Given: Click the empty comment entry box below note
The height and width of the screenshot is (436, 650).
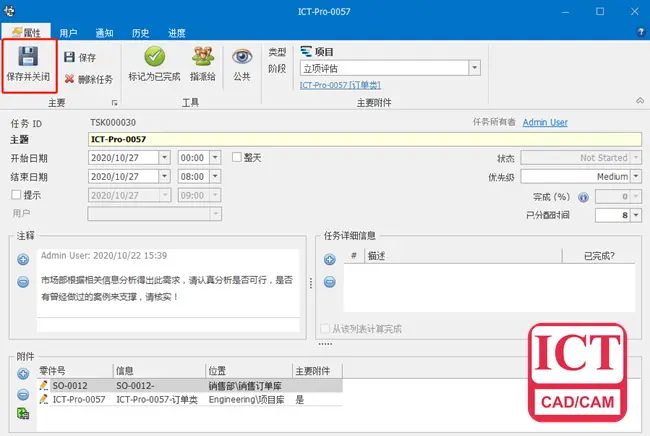Looking at the screenshot, I should [168, 325].
